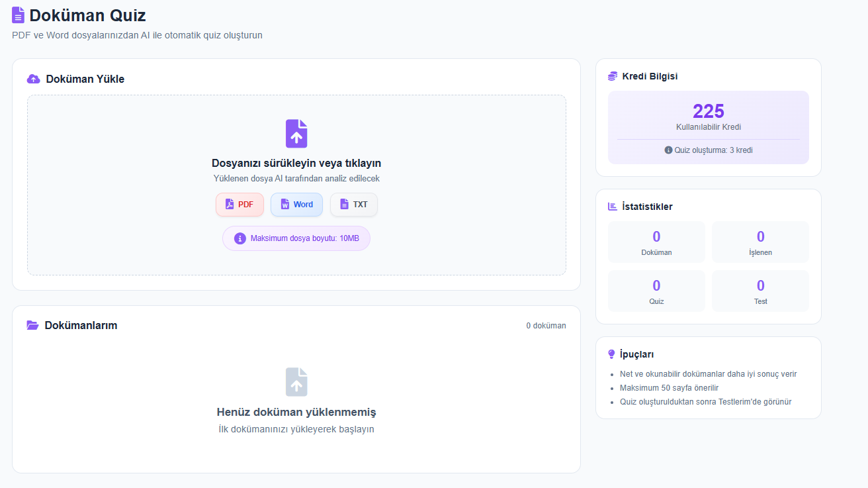This screenshot has width=868, height=488.
Task: Open the Test statistics card
Action: (760, 291)
